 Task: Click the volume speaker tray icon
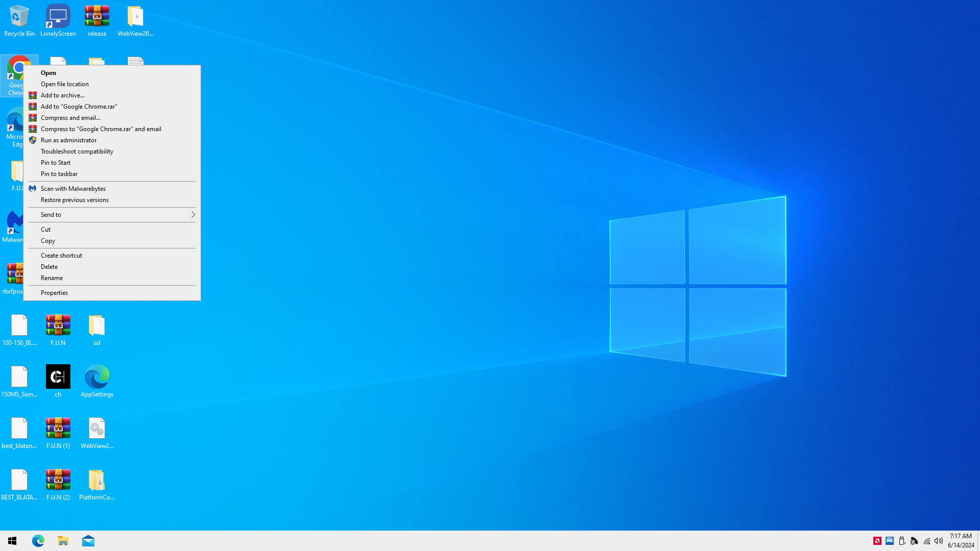pyautogui.click(x=939, y=541)
